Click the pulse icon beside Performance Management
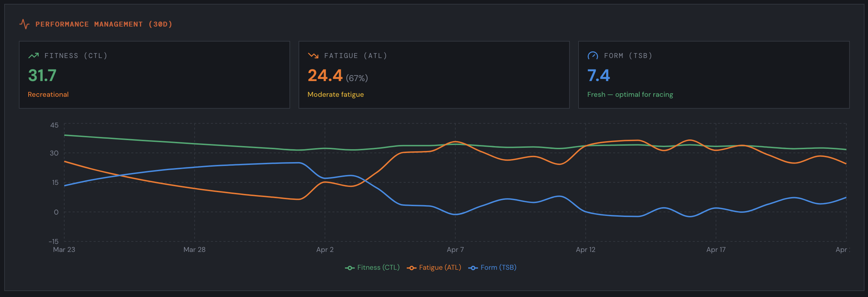The image size is (868, 297). [24, 24]
